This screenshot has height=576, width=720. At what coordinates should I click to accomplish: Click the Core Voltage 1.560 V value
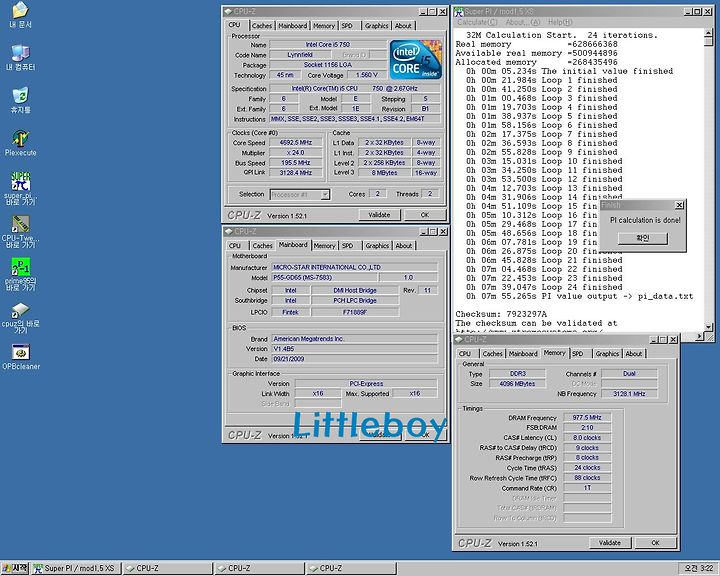click(x=367, y=75)
